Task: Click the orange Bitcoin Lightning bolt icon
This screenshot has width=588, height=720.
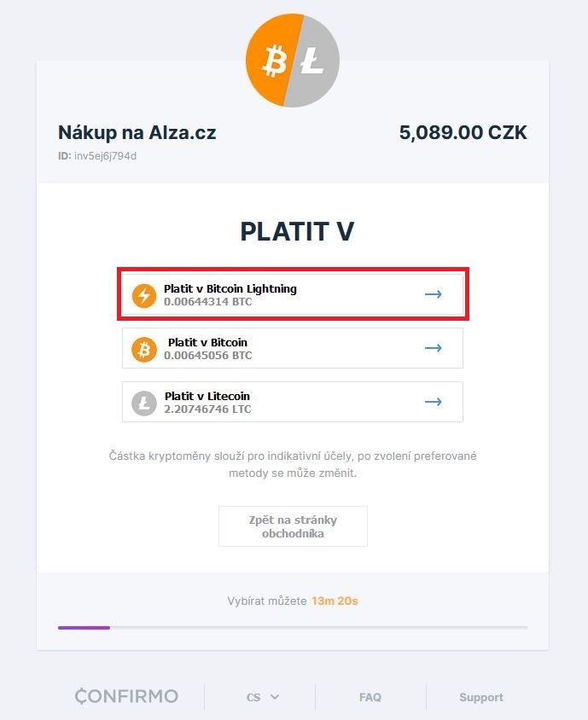Action: coord(144,295)
